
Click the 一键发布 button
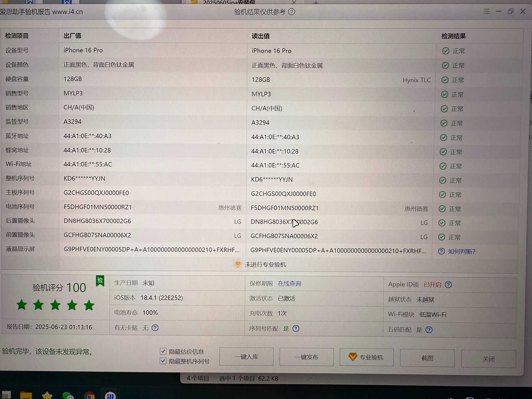306,357
